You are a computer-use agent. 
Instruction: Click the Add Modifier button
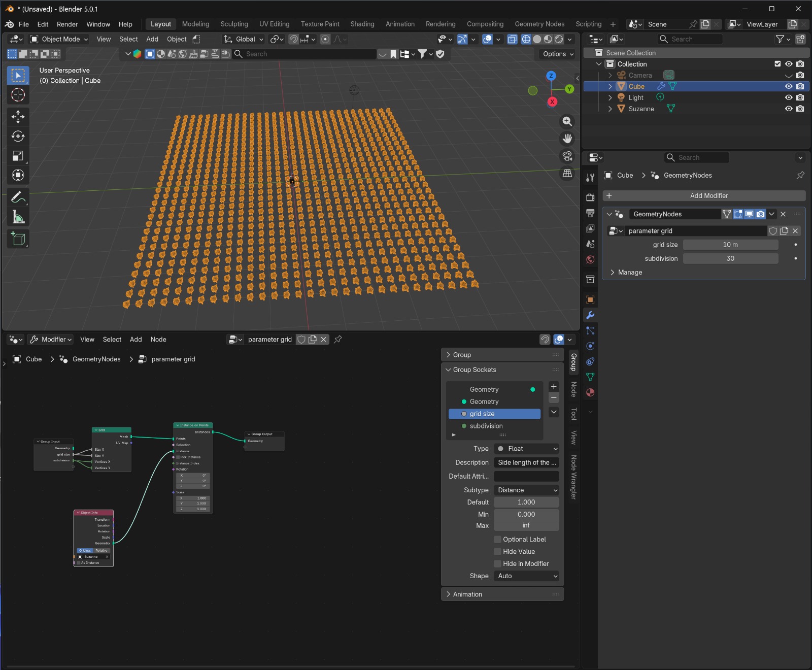pos(708,196)
